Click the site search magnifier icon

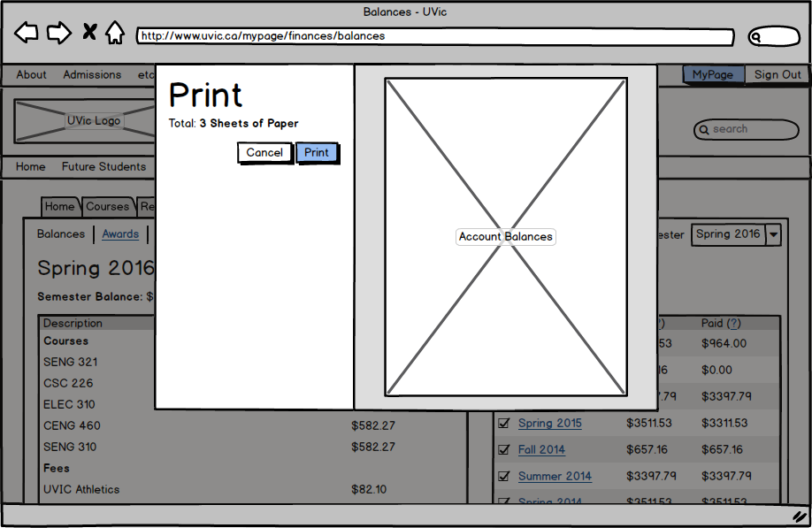(704, 129)
